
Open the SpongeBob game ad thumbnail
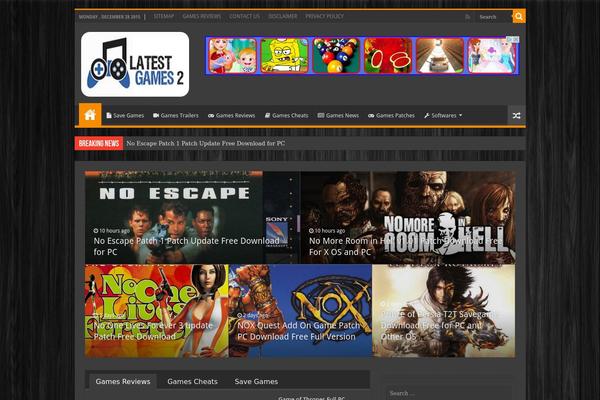[284, 56]
